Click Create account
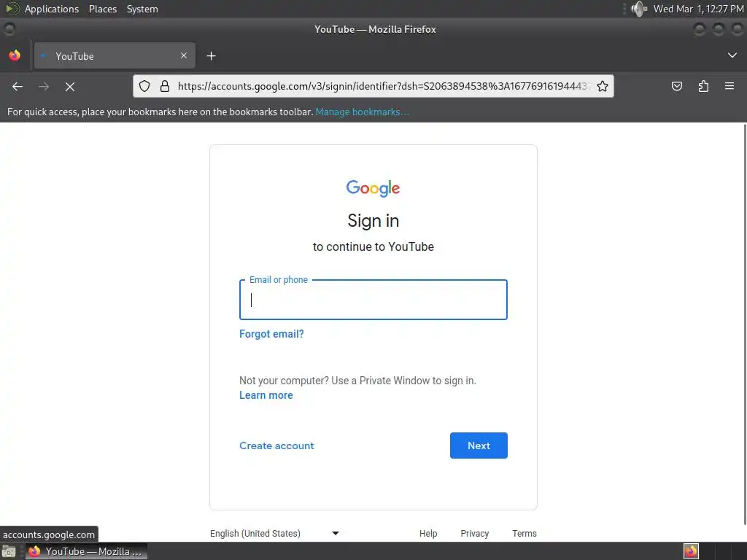The width and height of the screenshot is (747, 560). click(276, 446)
